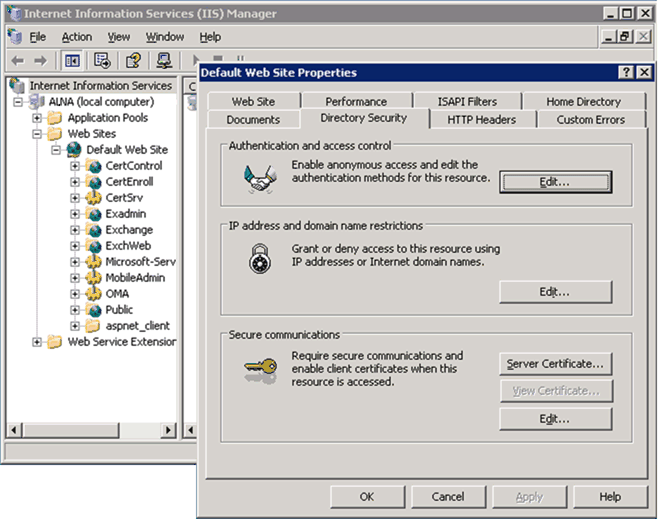The image size is (658, 519).
Task: Click the tree pane scroll-right arrow
Action: (169, 430)
